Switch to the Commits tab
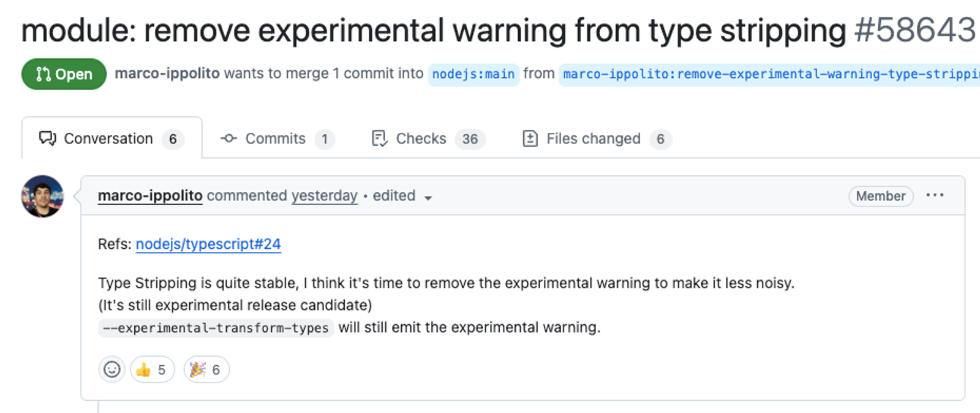The image size is (980, 413). tap(277, 138)
